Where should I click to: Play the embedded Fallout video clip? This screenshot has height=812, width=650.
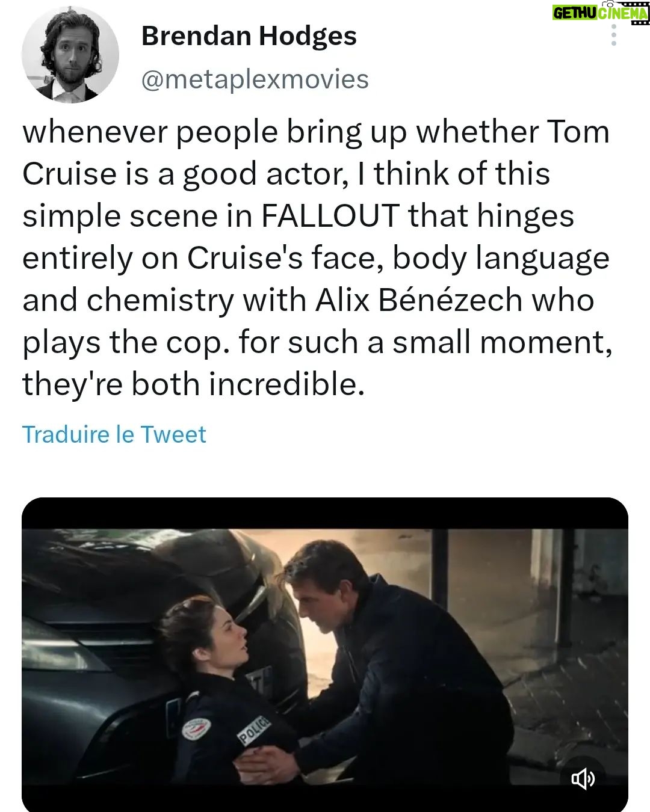pyautogui.click(x=325, y=654)
